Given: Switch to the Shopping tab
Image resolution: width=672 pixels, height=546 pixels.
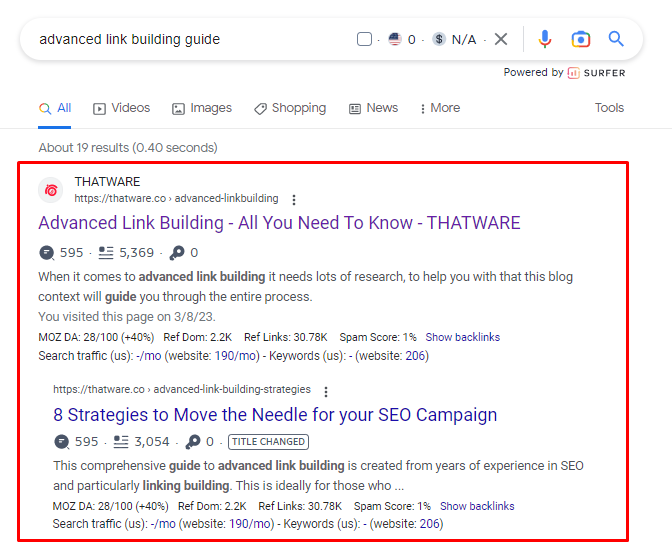Looking at the screenshot, I should (290, 108).
